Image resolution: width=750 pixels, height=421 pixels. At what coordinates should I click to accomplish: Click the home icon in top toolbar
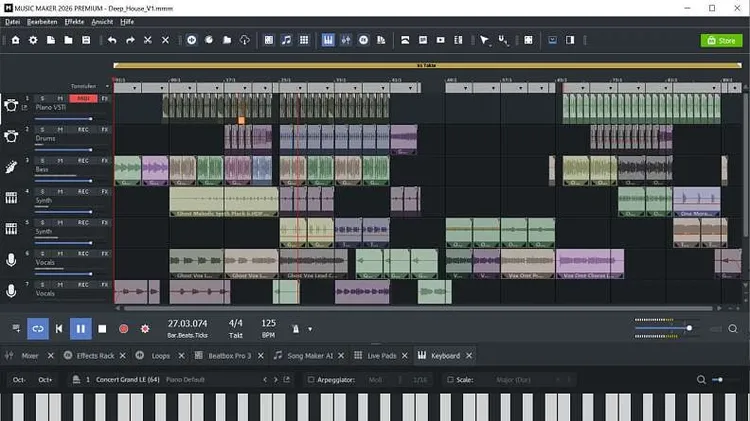tap(15, 40)
